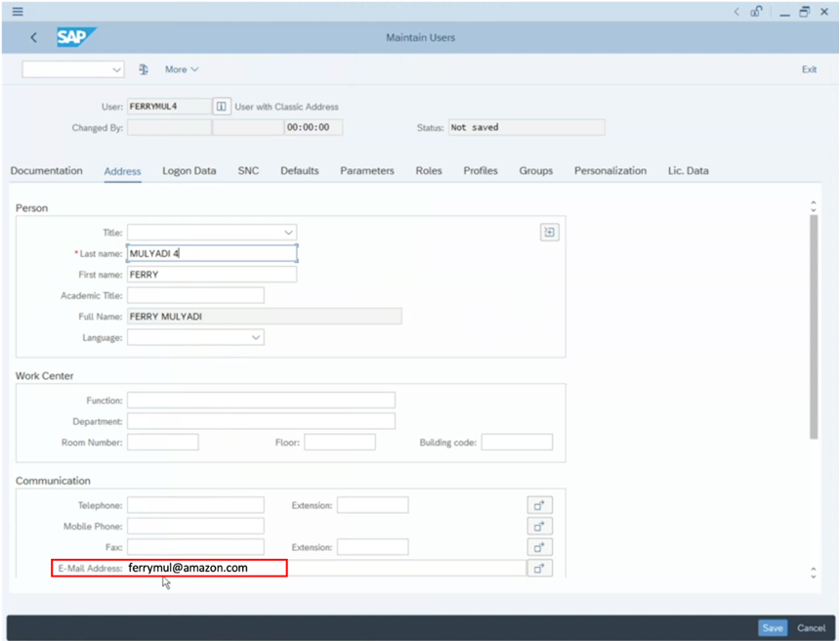Open the hamburger menu at top-left

tap(18, 12)
